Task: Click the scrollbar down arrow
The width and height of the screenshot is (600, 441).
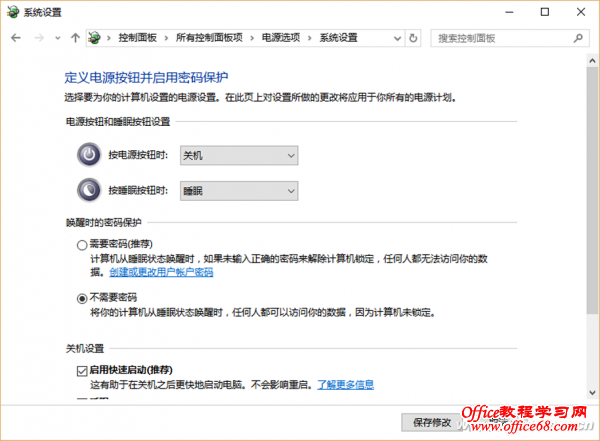Action: click(x=592, y=392)
